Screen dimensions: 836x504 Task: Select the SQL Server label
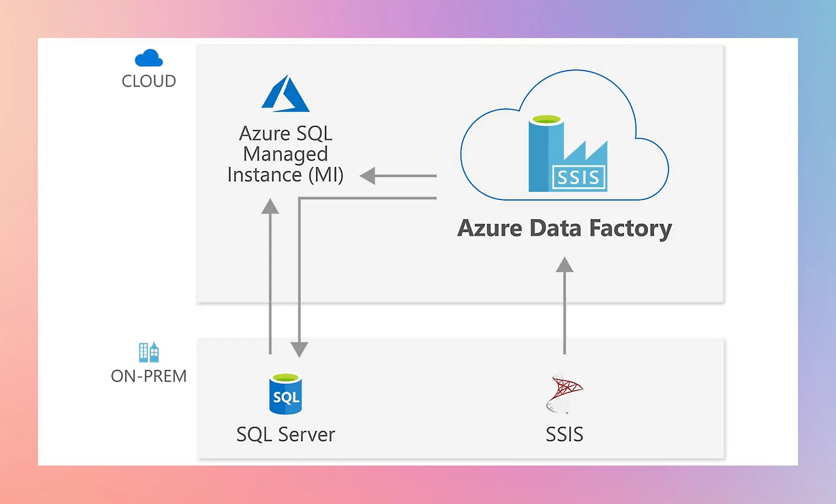[x=285, y=434]
